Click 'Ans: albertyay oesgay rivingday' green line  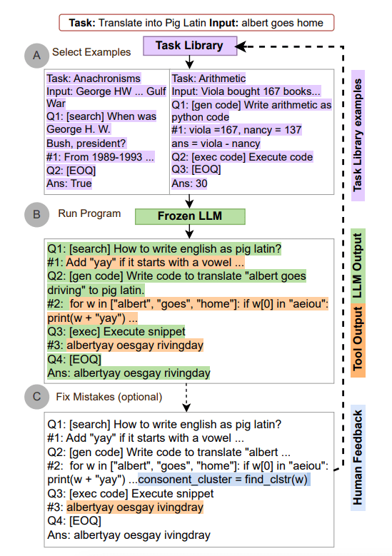(129, 373)
